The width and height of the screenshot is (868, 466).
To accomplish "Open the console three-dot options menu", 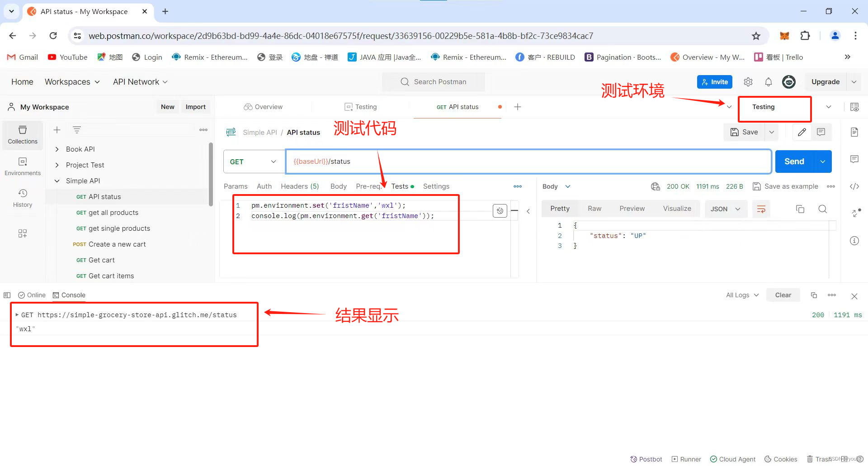I will pyautogui.click(x=832, y=295).
